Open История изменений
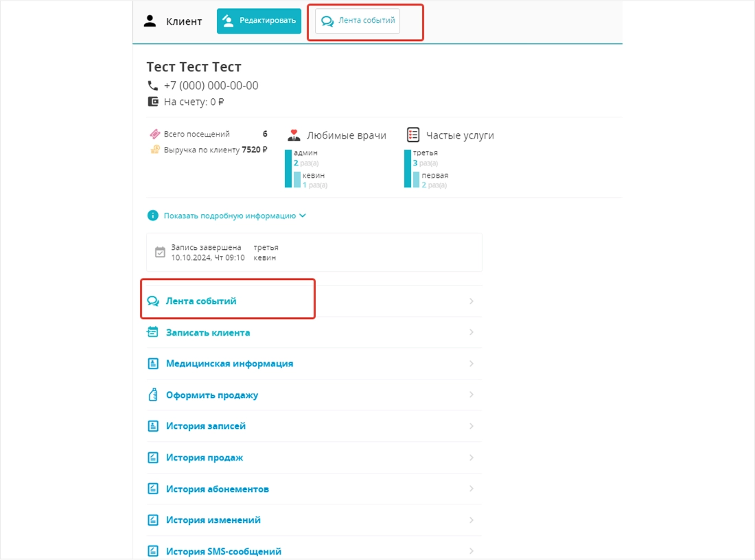The height and width of the screenshot is (560, 755). pyautogui.click(x=314, y=520)
